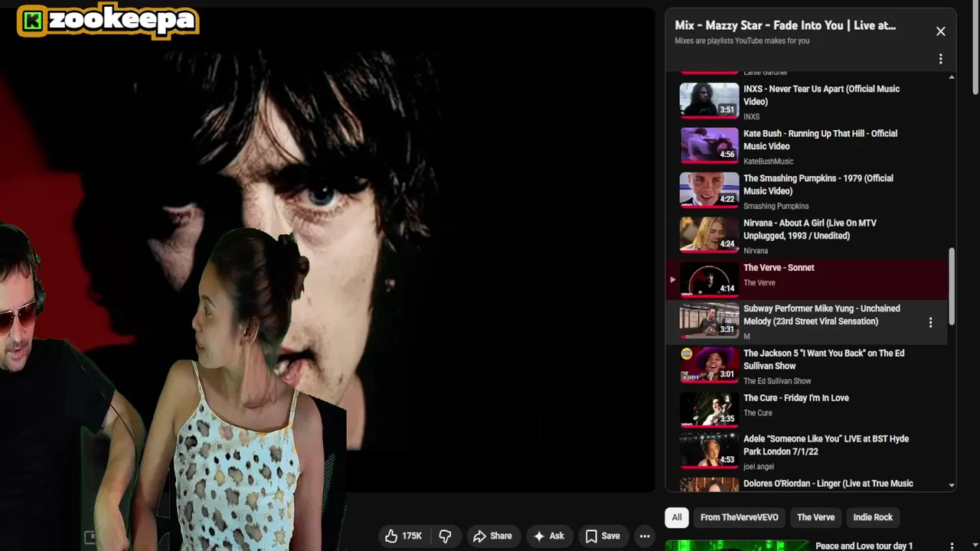This screenshot has height=551, width=980.
Task: Play Smashing Pumpkins 1979 thumbnail
Action: coord(709,190)
